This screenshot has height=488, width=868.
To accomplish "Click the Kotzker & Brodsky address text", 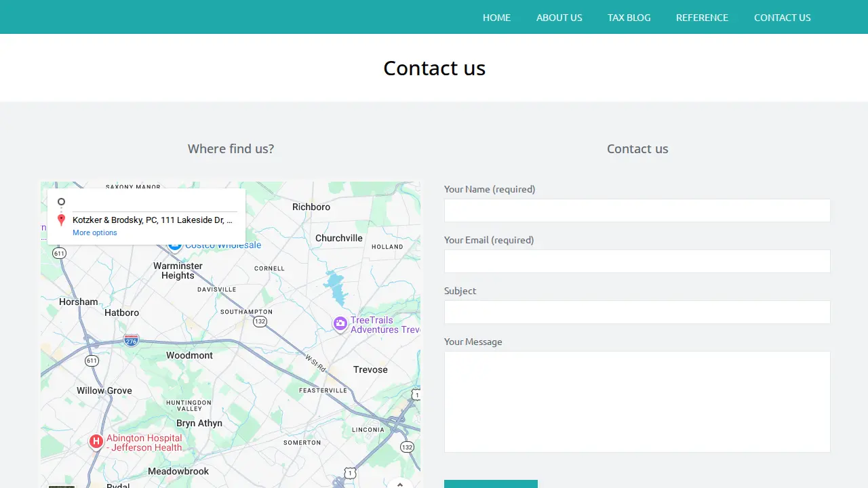I will [x=153, y=220].
